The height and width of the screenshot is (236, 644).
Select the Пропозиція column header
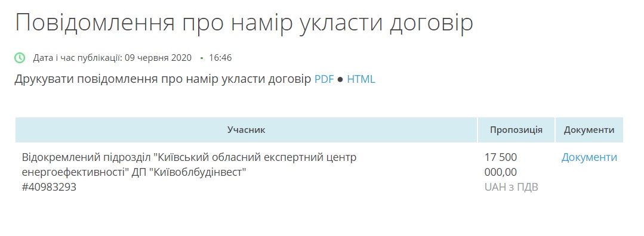(516, 130)
